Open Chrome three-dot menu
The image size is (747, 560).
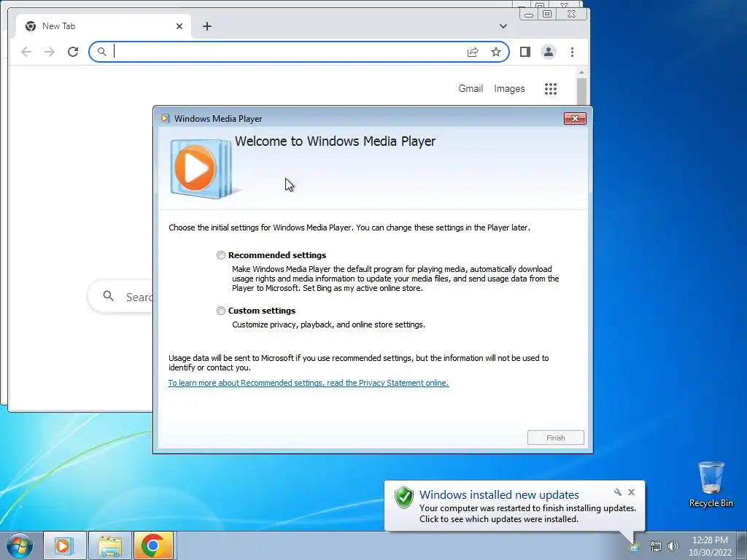[x=572, y=52]
